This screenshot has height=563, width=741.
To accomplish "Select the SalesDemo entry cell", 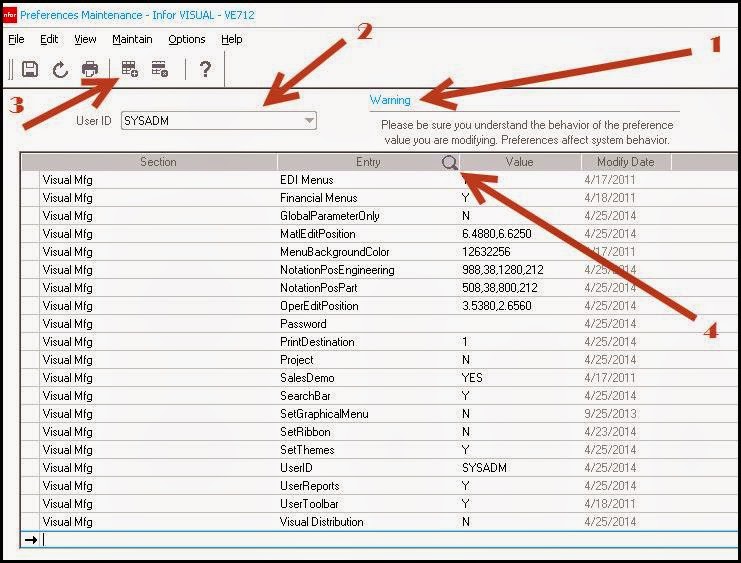I will 368,378.
